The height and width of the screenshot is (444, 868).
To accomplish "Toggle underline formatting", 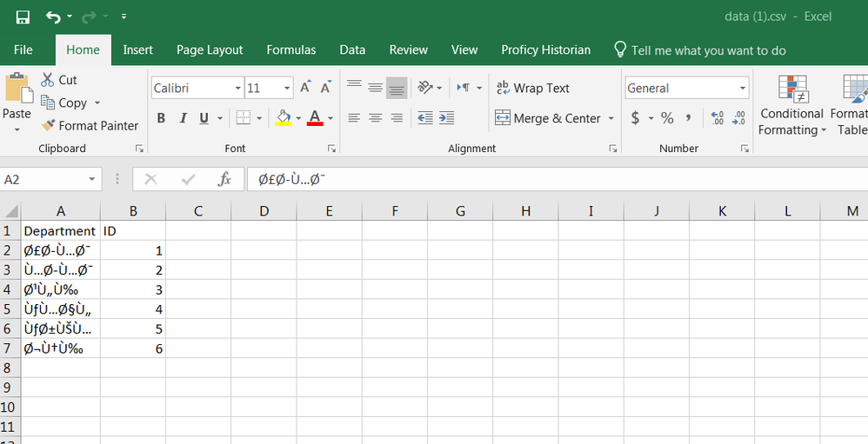I will 204,118.
